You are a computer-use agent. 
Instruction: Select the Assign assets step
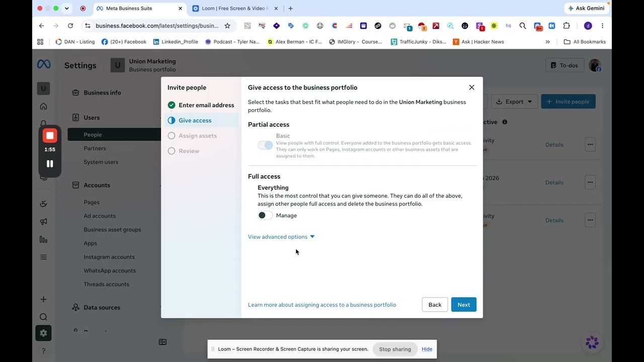click(192, 136)
